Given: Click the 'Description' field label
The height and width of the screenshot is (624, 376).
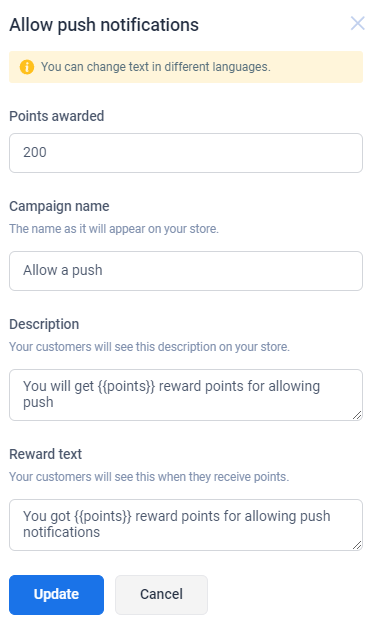Looking at the screenshot, I should coord(44,324).
